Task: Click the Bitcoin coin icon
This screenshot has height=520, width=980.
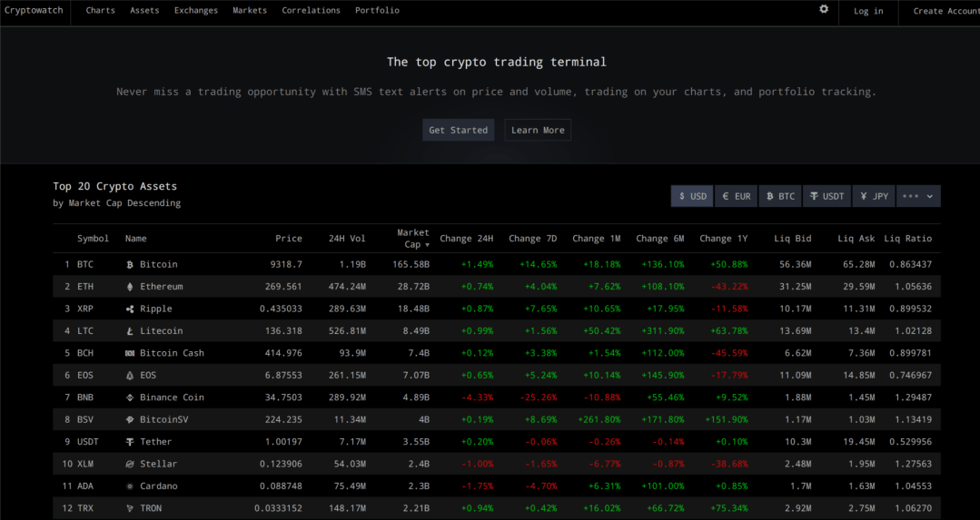Action: tap(130, 265)
